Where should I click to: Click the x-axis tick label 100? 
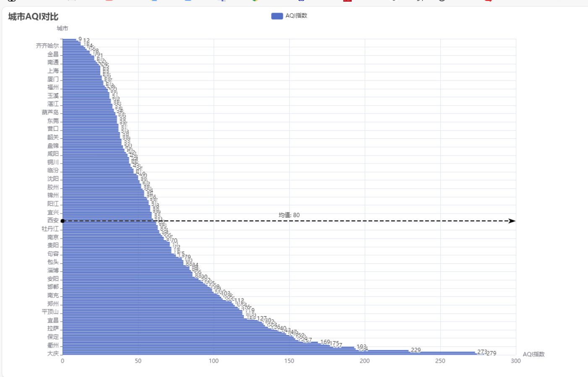tap(214, 361)
